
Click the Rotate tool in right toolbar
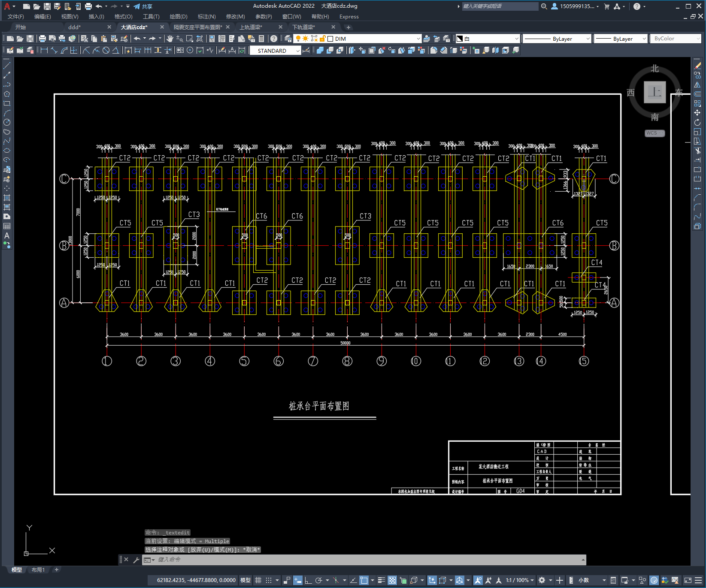[697, 122]
